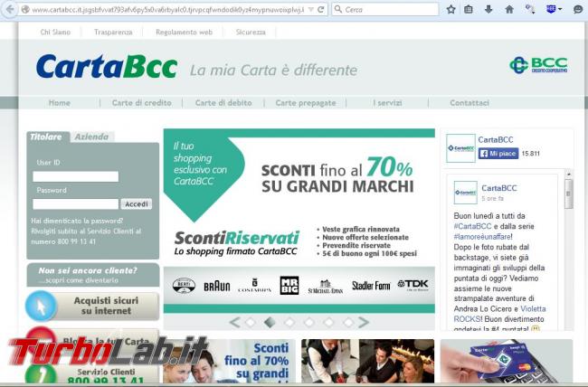Open the Chi Siamo link

(x=55, y=33)
